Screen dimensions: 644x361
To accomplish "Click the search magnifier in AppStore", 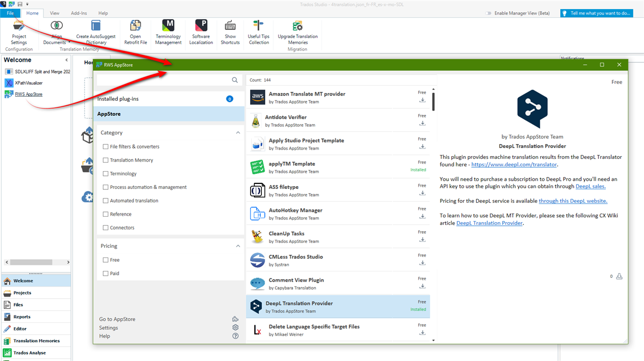I will [x=235, y=80].
